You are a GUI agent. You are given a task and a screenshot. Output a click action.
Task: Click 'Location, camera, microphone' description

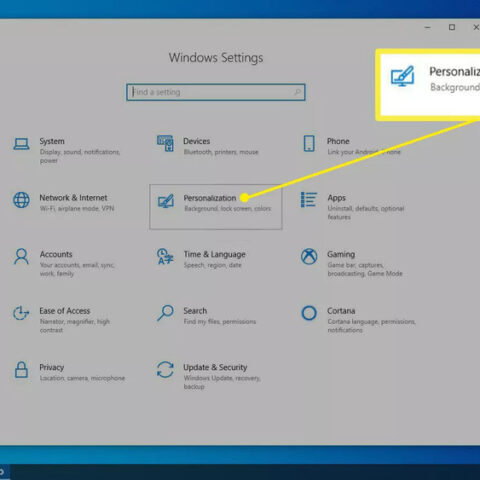82,378
